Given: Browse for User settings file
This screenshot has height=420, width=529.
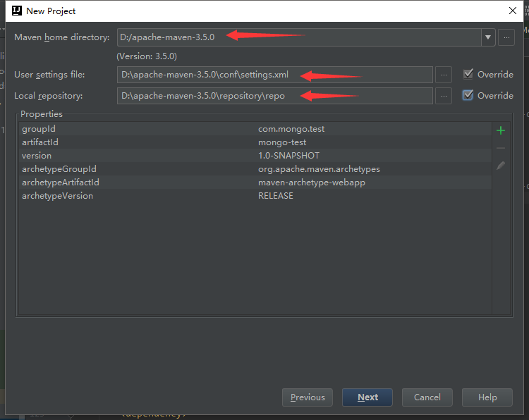Looking at the screenshot, I should 444,75.
